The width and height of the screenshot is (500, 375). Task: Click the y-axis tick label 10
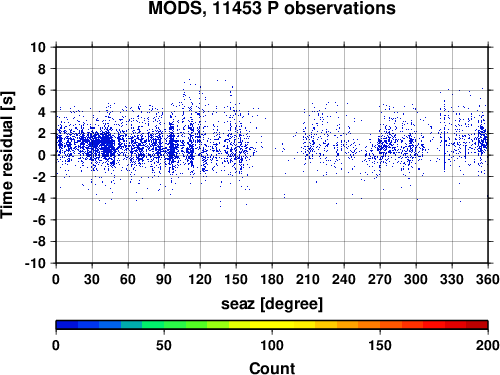tap(38, 47)
